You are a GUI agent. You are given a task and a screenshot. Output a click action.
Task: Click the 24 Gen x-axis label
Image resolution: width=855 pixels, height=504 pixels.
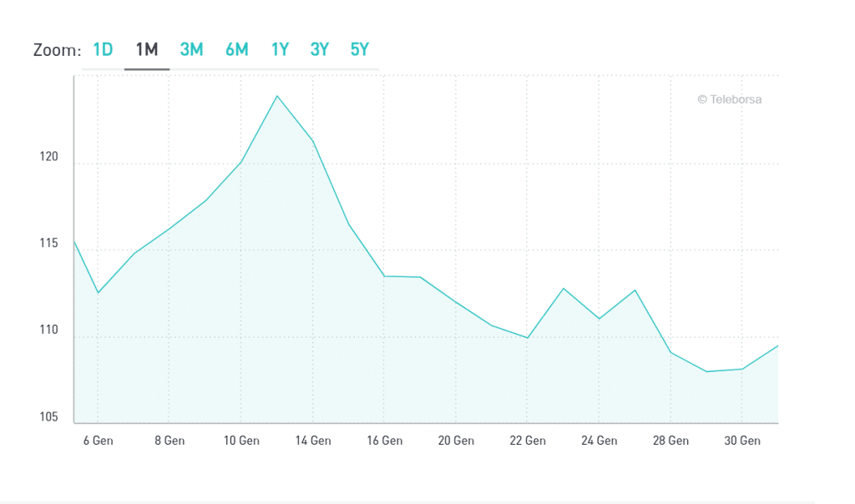[x=599, y=441]
